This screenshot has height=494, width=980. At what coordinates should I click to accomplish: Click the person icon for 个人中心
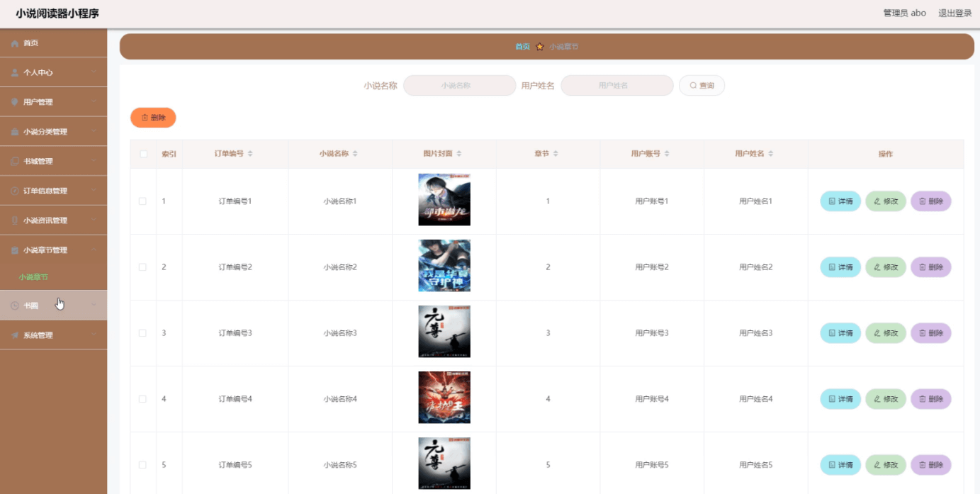pos(15,73)
